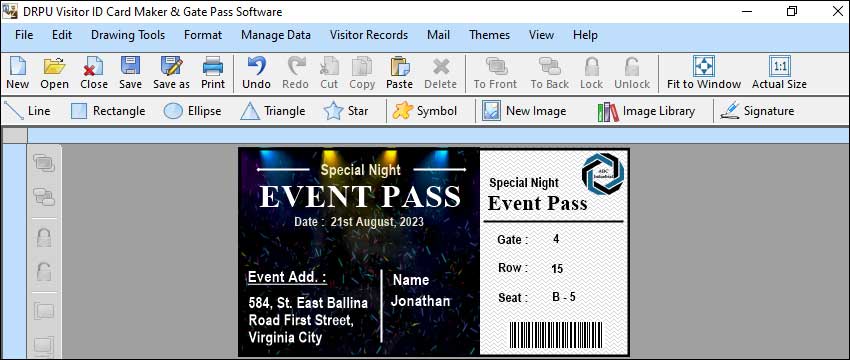The height and width of the screenshot is (360, 850).
Task: Open the Manage Data menu
Action: 276,35
